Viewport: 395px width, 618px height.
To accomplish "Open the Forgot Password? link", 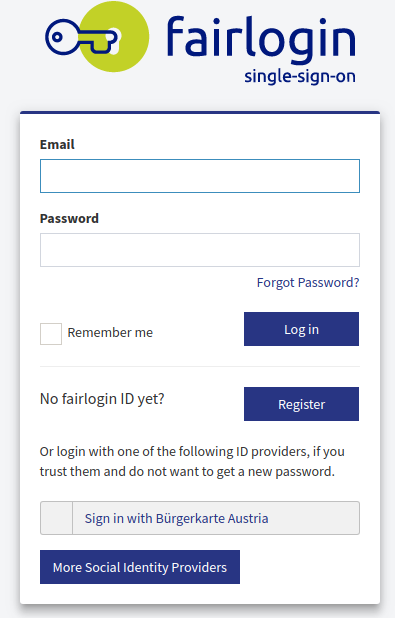I will pyautogui.click(x=308, y=283).
